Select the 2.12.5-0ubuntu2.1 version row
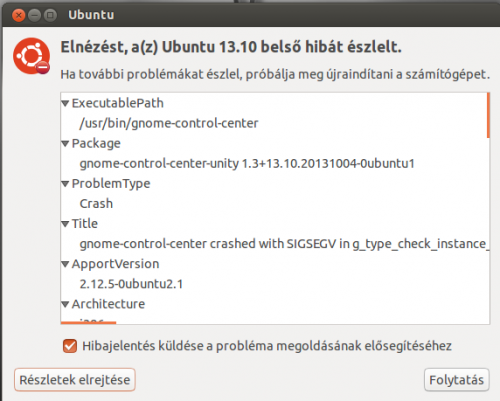Image resolution: width=500 pixels, height=401 pixels. click(x=274, y=284)
